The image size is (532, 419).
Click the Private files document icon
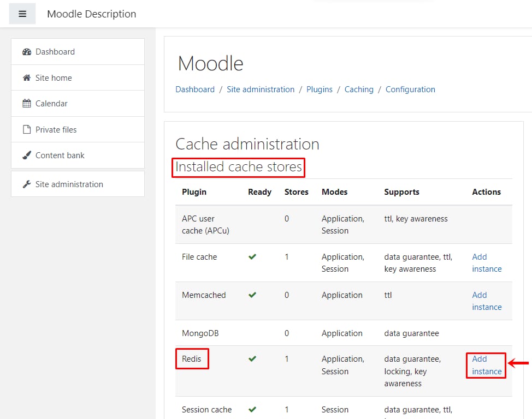(x=27, y=129)
